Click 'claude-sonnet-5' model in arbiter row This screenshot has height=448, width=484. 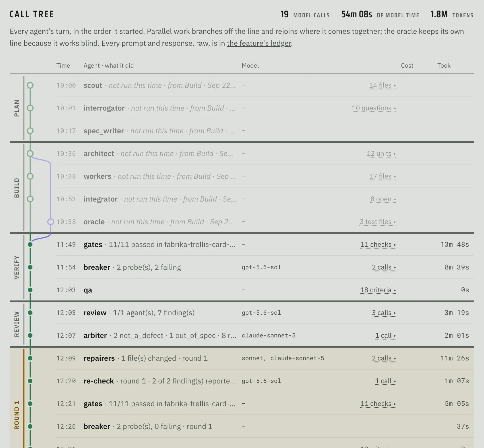pyautogui.click(x=268, y=335)
